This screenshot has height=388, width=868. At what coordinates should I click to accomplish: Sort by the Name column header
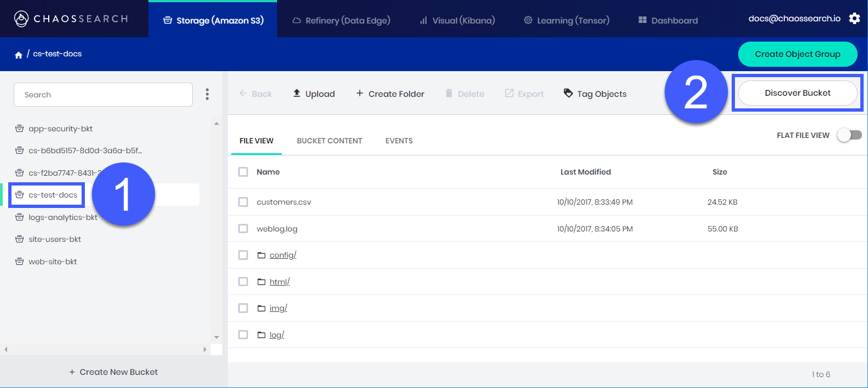268,172
